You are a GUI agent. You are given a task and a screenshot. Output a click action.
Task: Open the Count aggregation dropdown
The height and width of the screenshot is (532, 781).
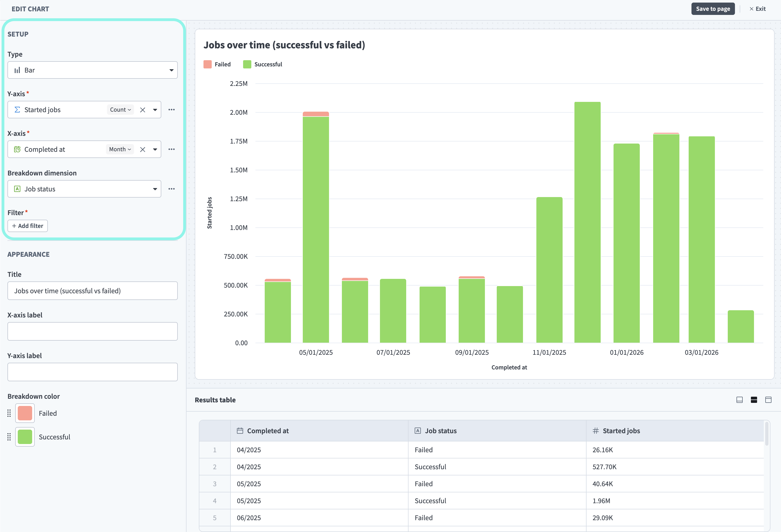pos(120,110)
